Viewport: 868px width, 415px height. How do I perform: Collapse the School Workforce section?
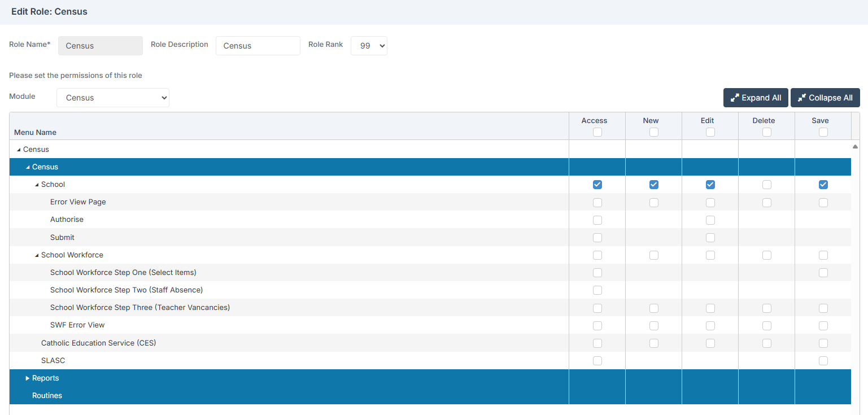coord(37,255)
